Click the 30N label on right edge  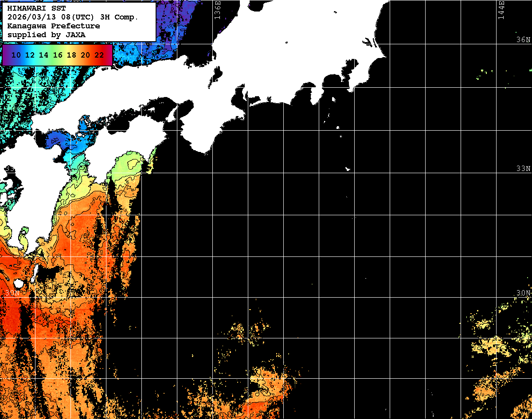tap(523, 293)
